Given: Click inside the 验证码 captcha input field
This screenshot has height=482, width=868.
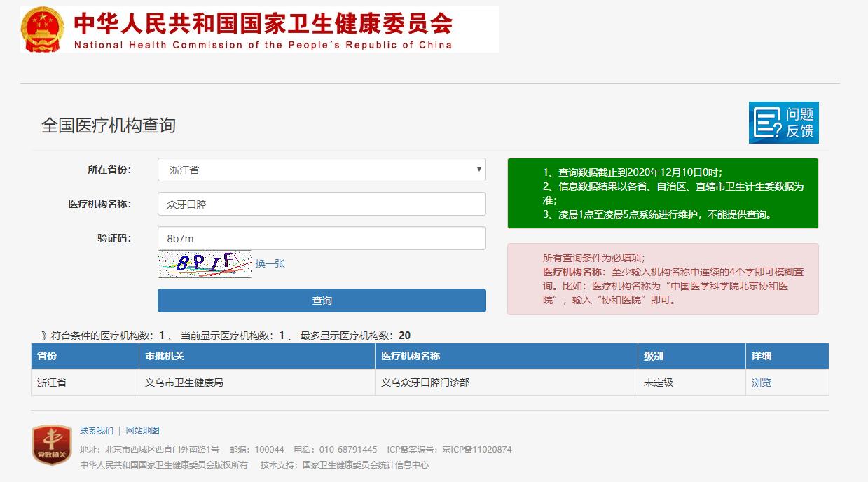Looking at the screenshot, I should click(321, 237).
